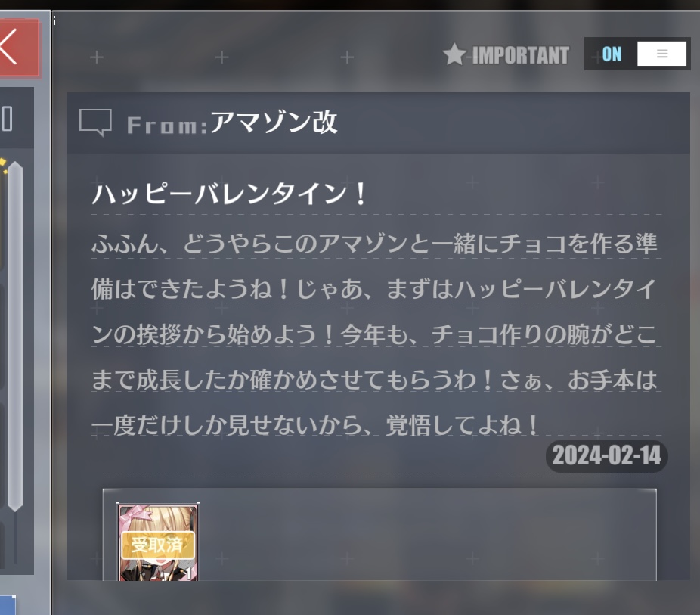Click the left mail list scrollbar thumb
This screenshot has height=615, width=700.
pyautogui.click(x=15, y=337)
